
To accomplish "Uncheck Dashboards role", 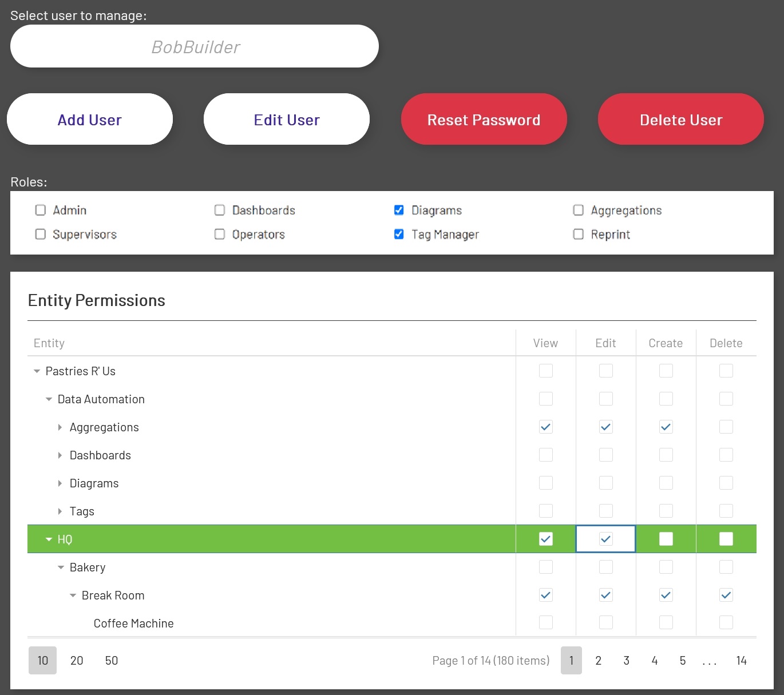I will pos(219,211).
